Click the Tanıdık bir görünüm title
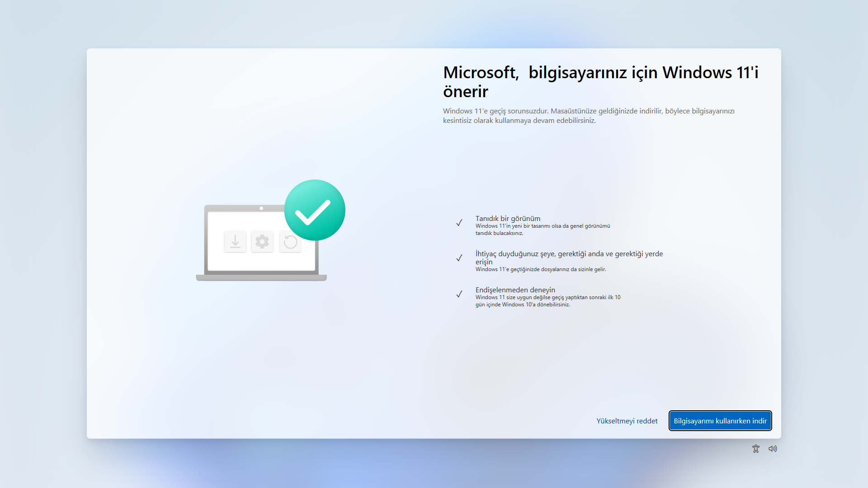 point(508,218)
